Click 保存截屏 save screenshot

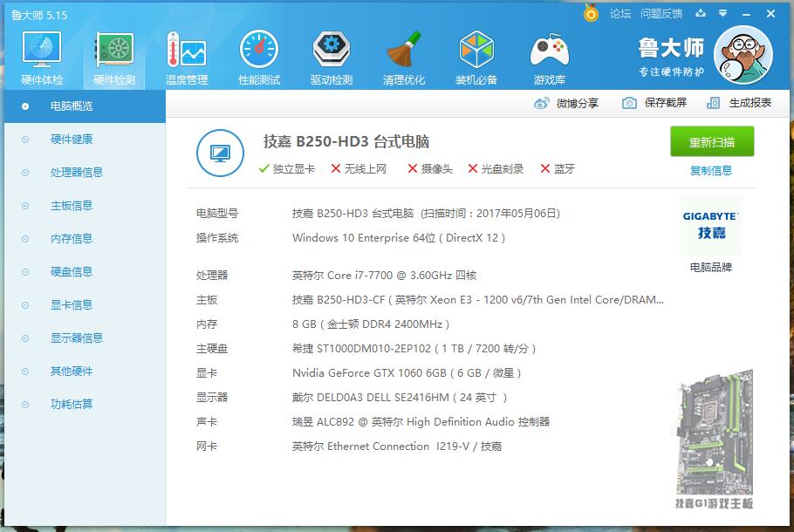pyautogui.click(x=654, y=103)
